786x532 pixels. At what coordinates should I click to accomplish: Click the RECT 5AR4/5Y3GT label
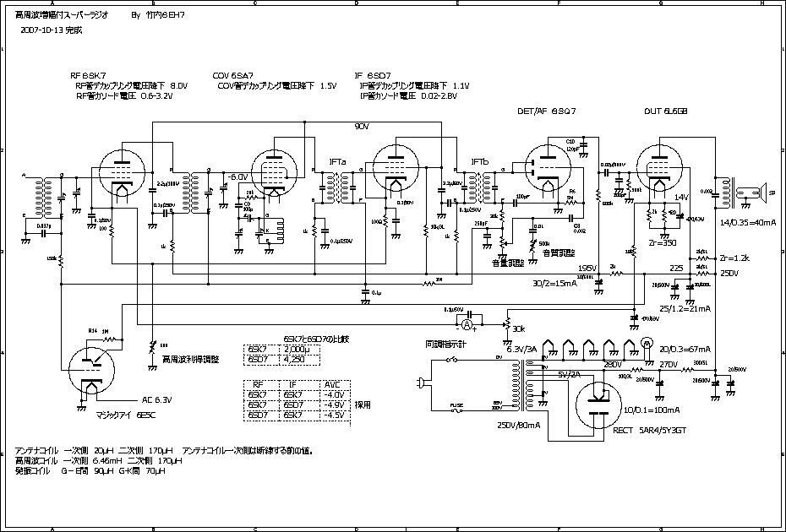(650, 431)
